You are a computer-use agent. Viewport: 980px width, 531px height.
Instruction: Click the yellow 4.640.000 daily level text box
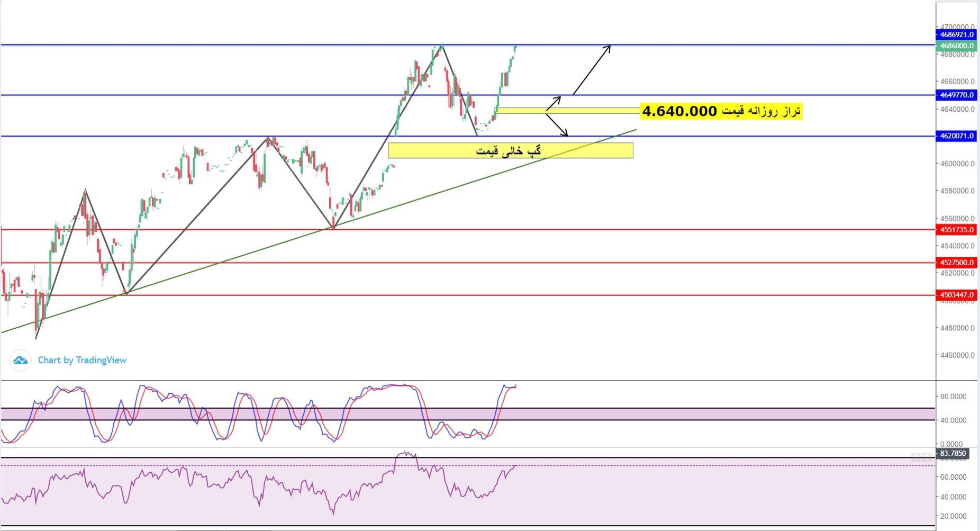coord(721,111)
